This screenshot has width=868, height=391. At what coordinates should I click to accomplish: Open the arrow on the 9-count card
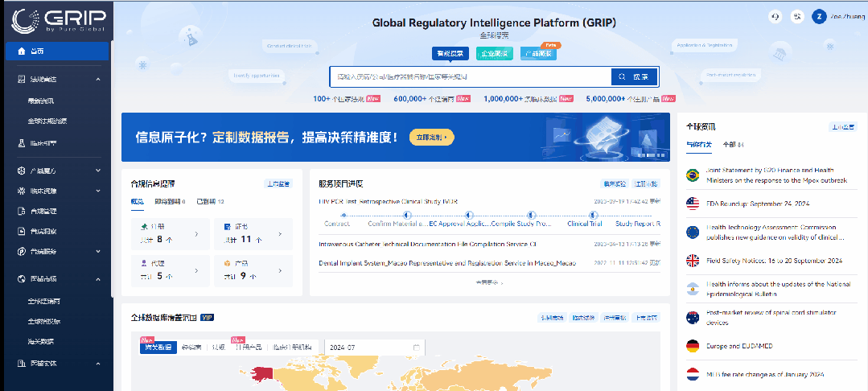pos(280,271)
